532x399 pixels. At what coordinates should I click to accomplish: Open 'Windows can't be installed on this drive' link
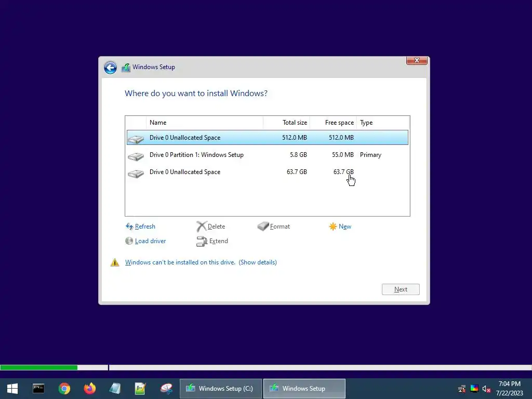coord(180,262)
